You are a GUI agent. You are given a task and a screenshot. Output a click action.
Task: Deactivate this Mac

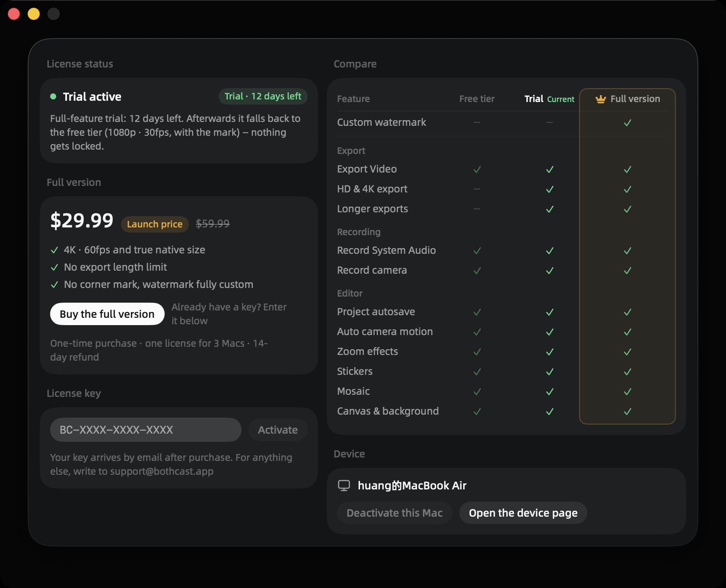point(395,513)
